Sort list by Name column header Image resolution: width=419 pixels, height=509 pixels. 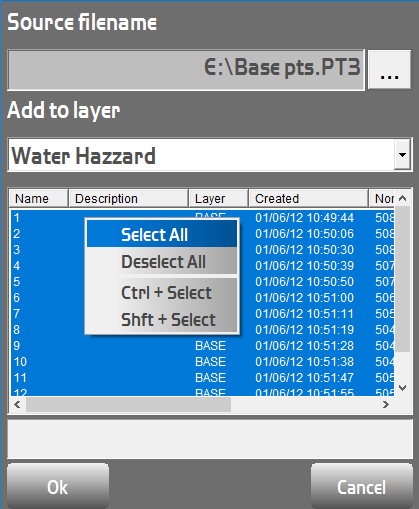coord(38,199)
